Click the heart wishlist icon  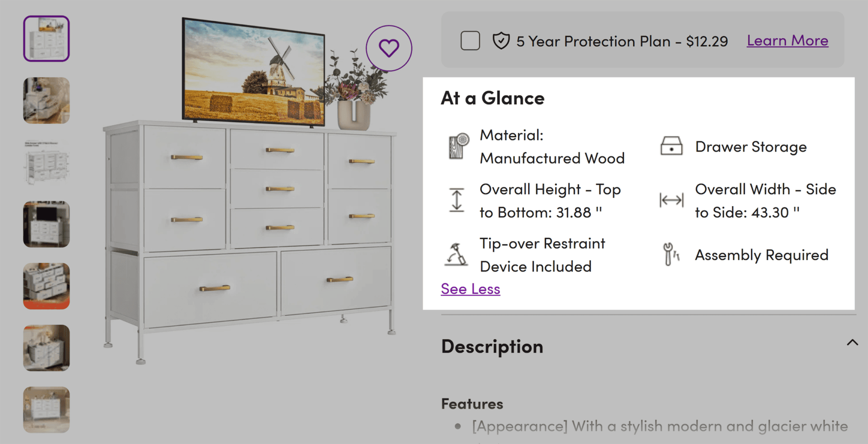point(389,48)
